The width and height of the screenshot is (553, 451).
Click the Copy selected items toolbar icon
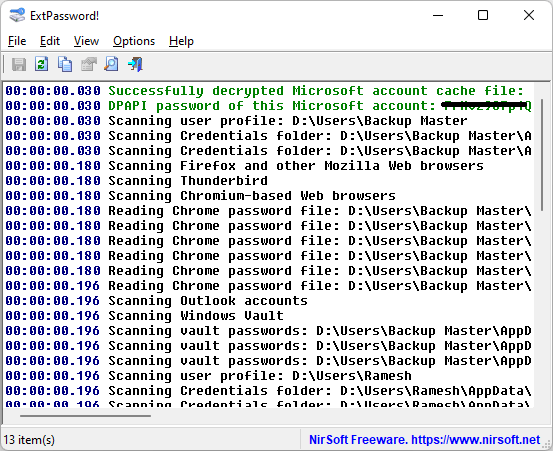65,65
